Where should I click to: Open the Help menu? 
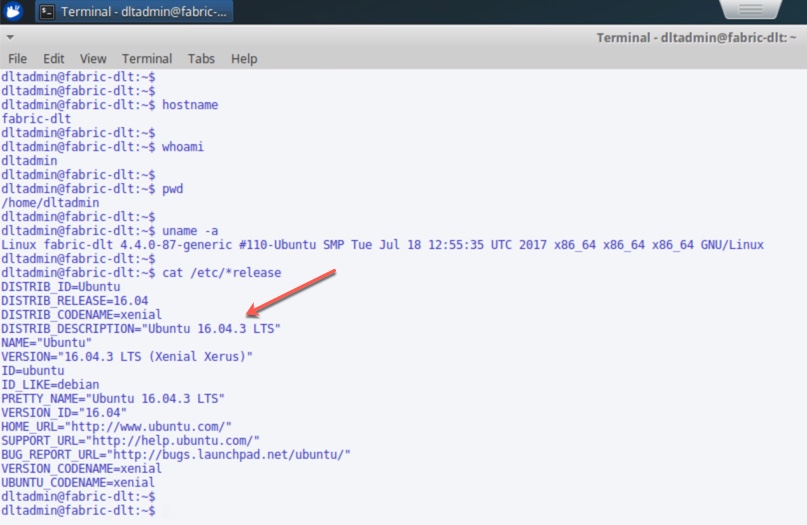tap(243, 59)
